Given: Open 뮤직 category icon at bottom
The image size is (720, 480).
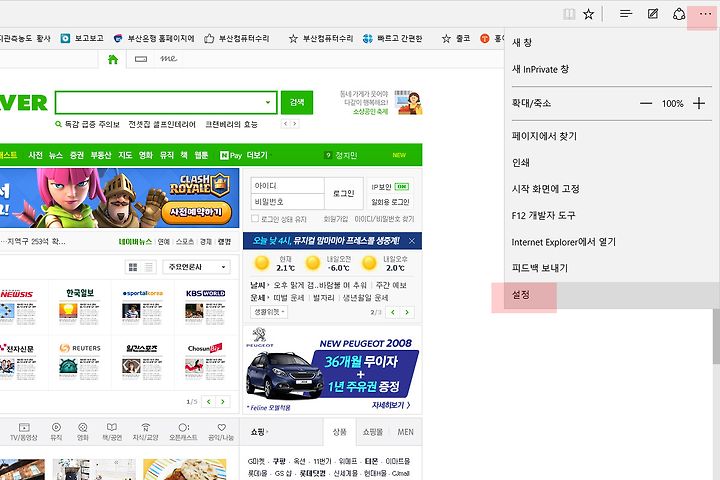Looking at the screenshot, I should (56, 432).
